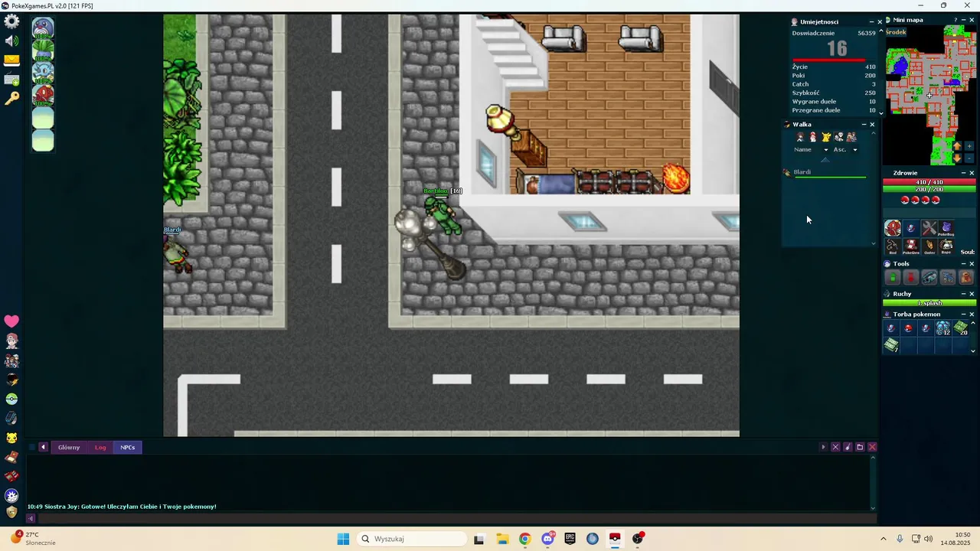Open the trainers group sidebar icon
This screenshot has height=551, width=980.
coord(11,360)
